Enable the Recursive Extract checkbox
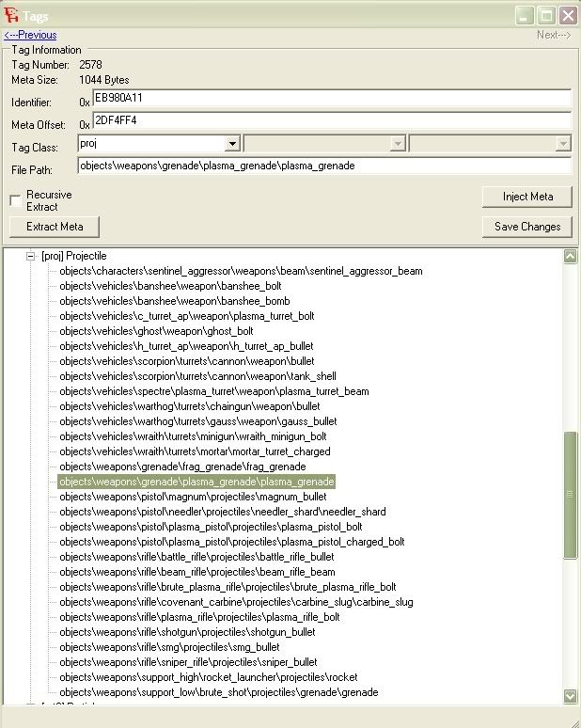The width and height of the screenshot is (581, 728). click(15, 200)
